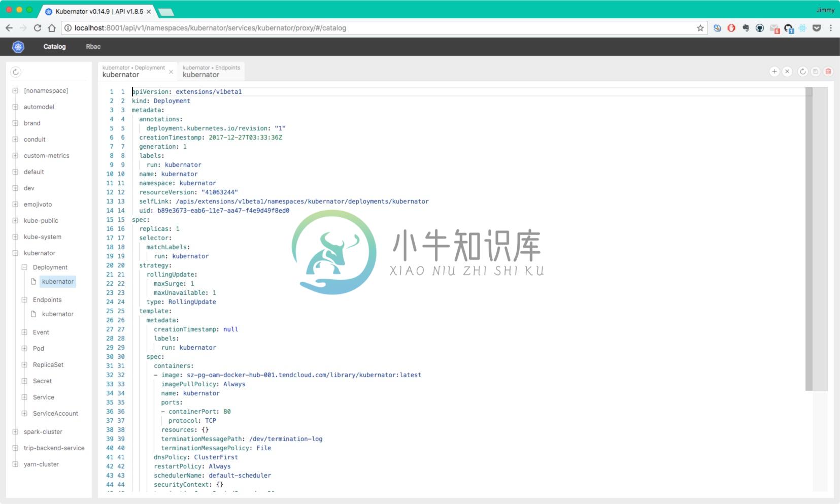The height and width of the screenshot is (504, 840).
Task: Reload the browser page
Action: pyautogui.click(x=38, y=28)
